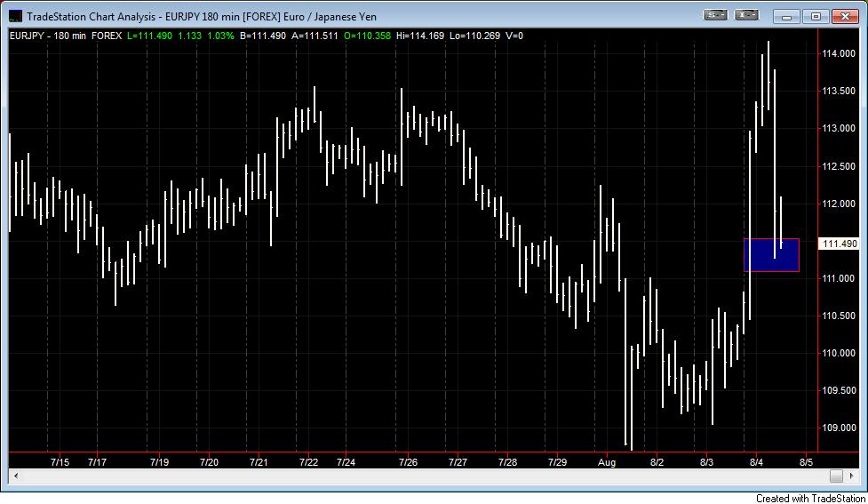Click the 8/2 date axis label
Viewport: 868px width, 504px height.
click(x=657, y=462)
